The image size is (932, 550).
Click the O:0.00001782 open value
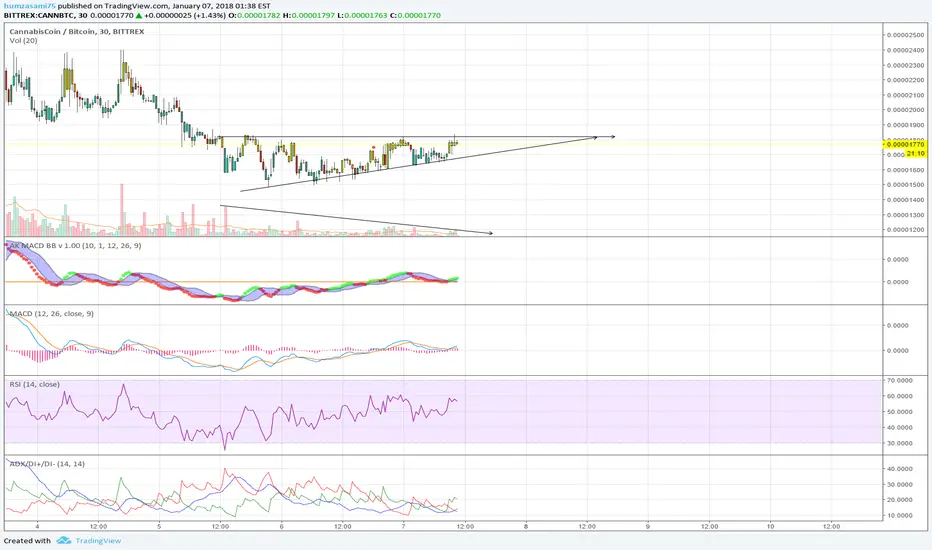[x=254, y=15]
